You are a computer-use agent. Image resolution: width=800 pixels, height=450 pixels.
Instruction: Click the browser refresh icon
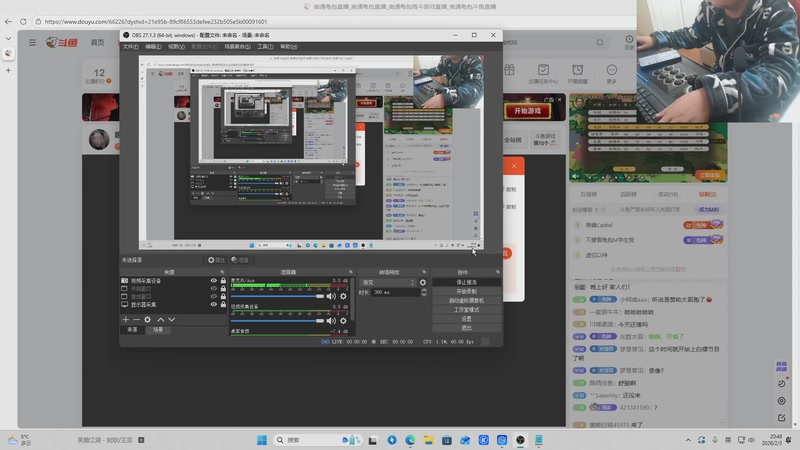(23, 21)
